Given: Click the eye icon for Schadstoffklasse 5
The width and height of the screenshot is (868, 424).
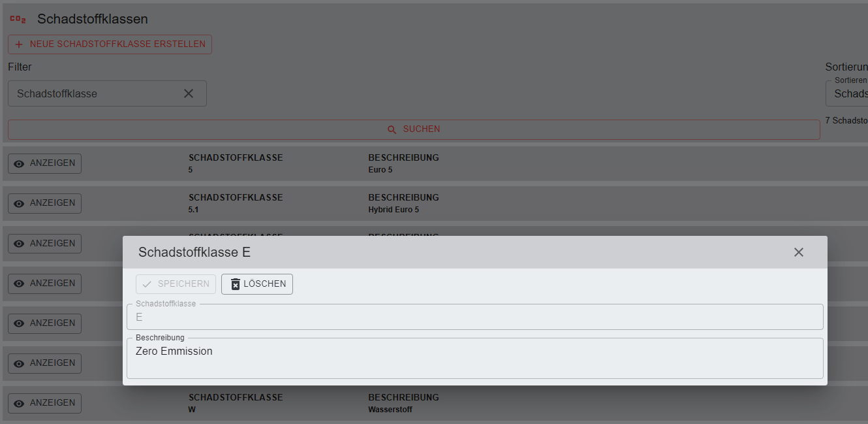Looking at the screenshot, I should (19, 163).
